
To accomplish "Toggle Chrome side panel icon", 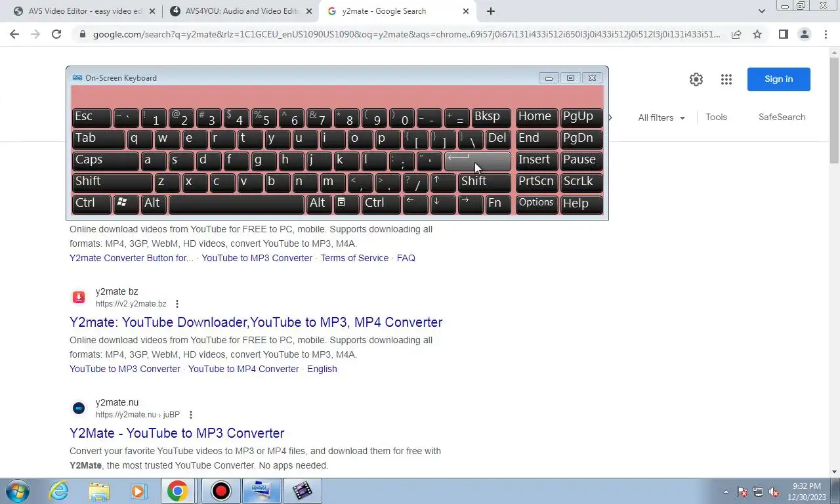I will (783, 34).
